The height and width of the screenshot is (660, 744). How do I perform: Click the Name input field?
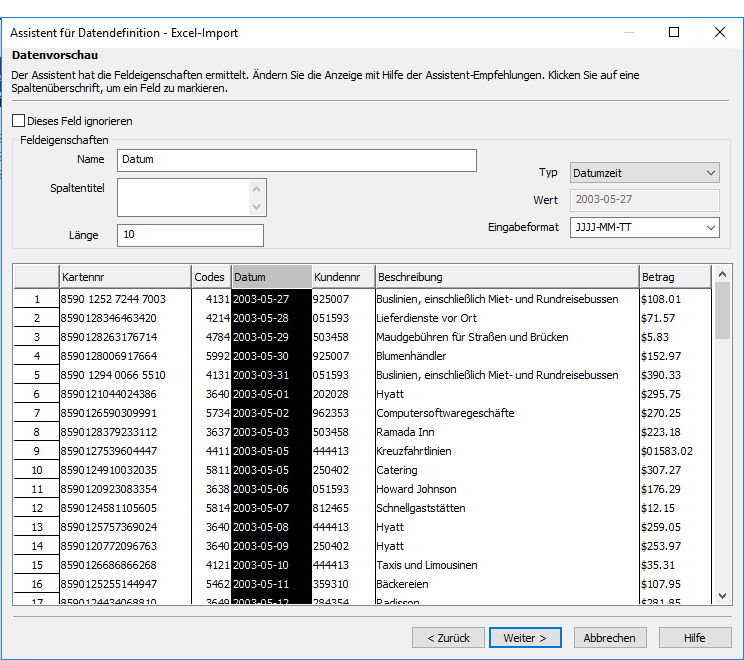[x=296, y=160]
